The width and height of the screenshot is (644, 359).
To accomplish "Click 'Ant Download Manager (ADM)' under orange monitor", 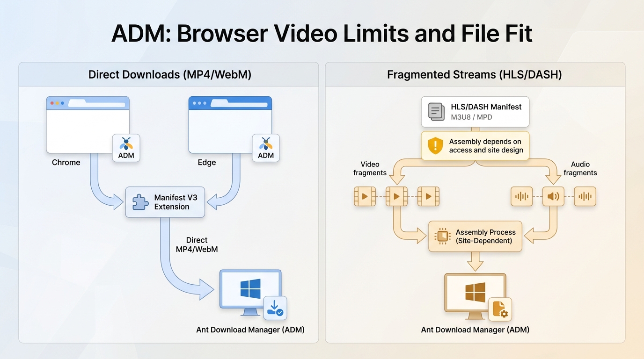I will [475, 330].
